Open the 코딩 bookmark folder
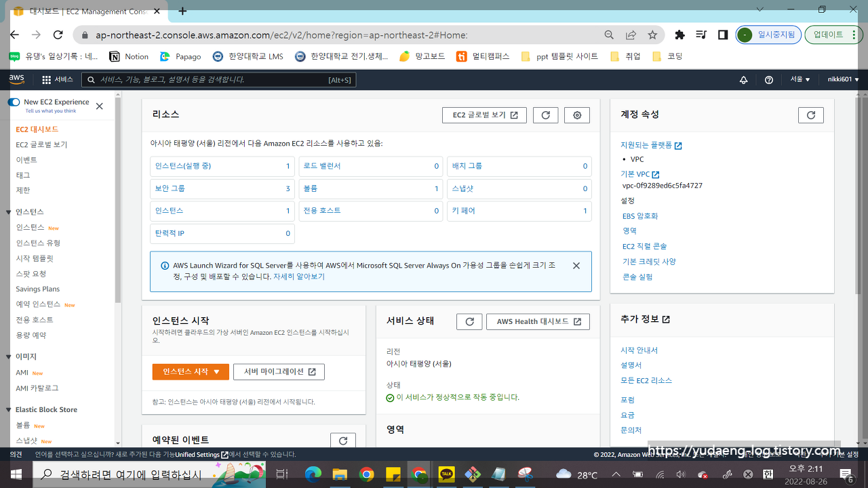The width and height of the screenshot is (868, 488). [x=667, y=56]
